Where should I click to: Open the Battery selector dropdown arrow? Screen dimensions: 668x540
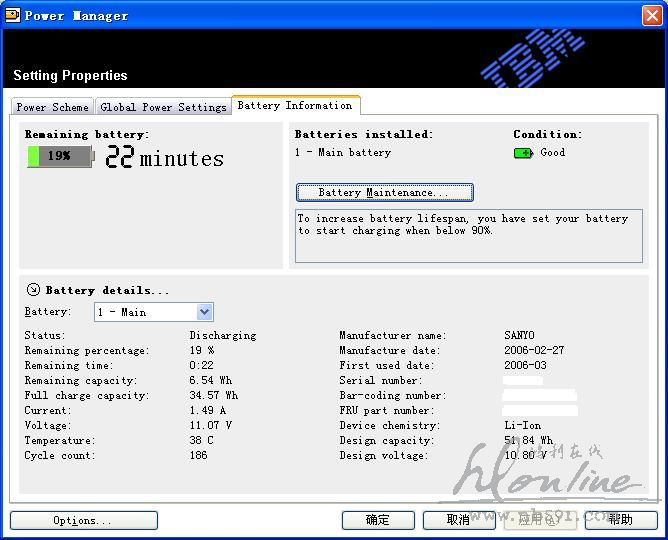[205, 312]
